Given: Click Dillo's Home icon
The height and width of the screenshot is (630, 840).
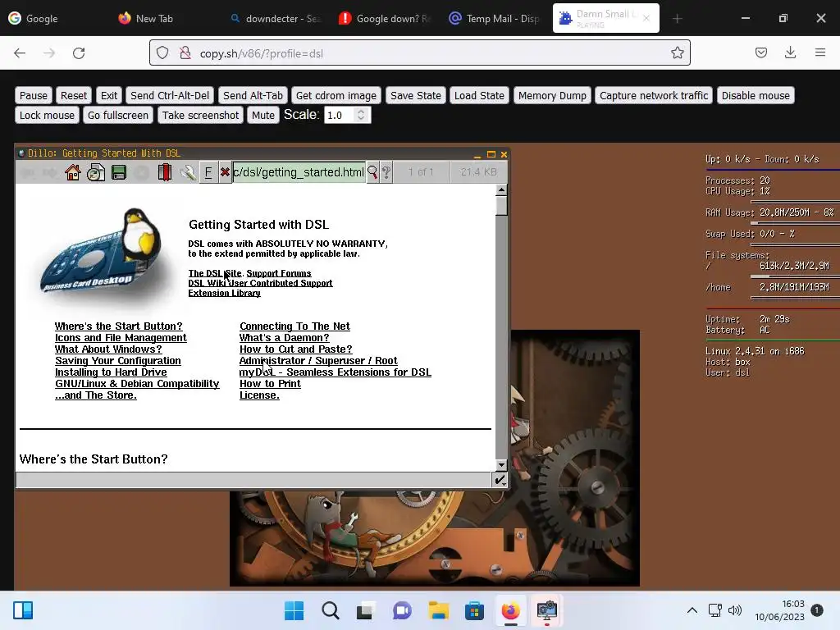Looking at the screenshot, I should click(x=72, y=172).
